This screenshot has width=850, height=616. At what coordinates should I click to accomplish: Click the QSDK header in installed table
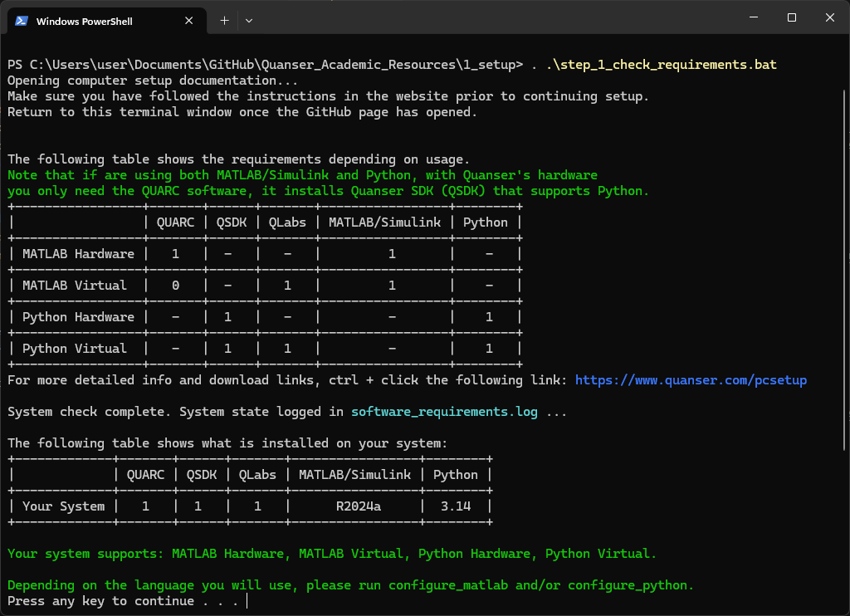[x=202, y=475]
